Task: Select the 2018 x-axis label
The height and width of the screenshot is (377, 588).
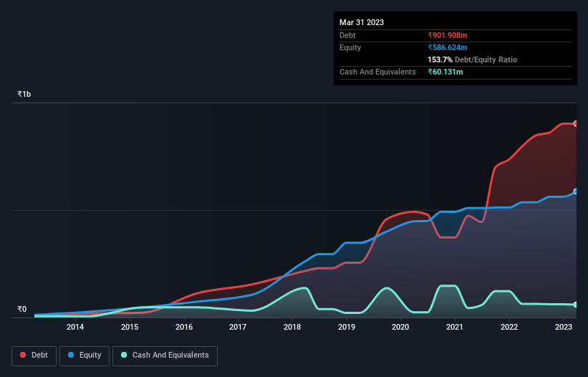Action: coord(292,327)
